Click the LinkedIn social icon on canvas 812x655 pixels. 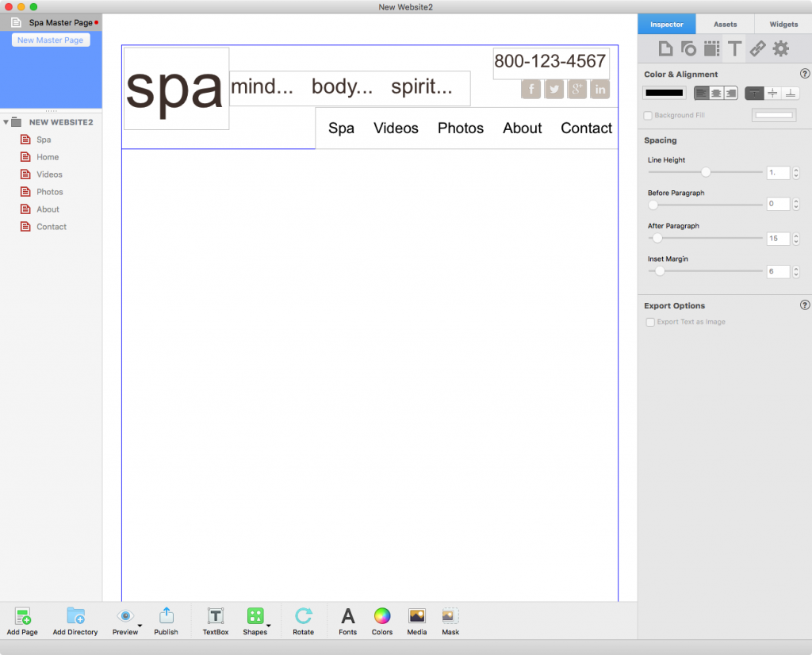click(x=599, y=89)
